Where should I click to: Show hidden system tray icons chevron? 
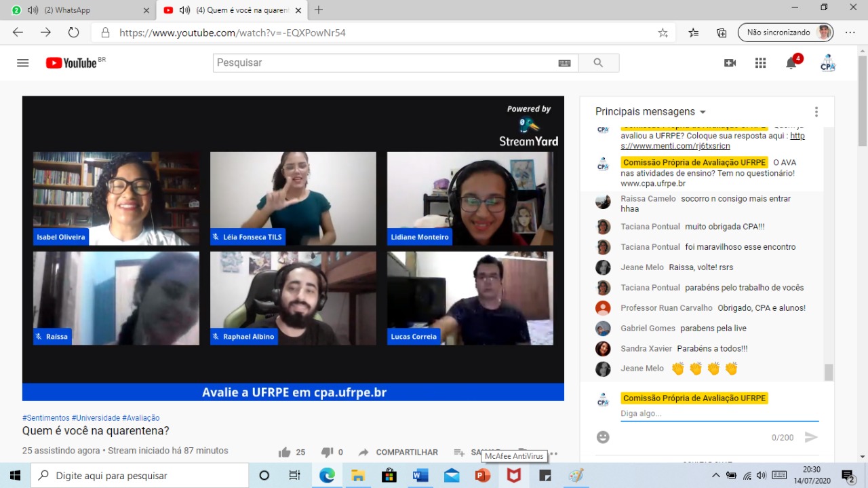tap(716, 476)
